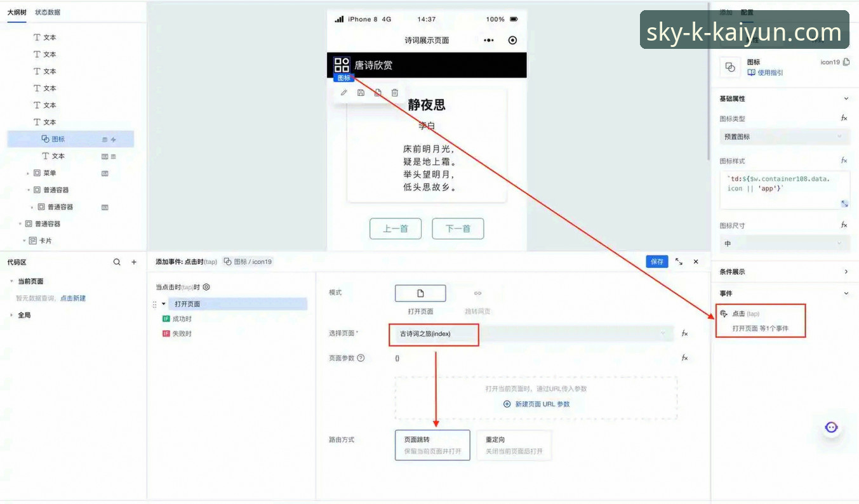
Task: Click the badge icon on the 菜单 tree row
Action: point(105,173)
